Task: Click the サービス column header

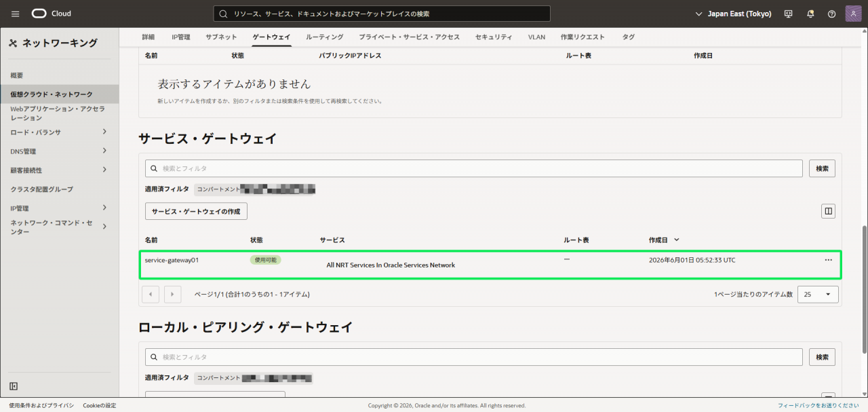Action: 332,240
